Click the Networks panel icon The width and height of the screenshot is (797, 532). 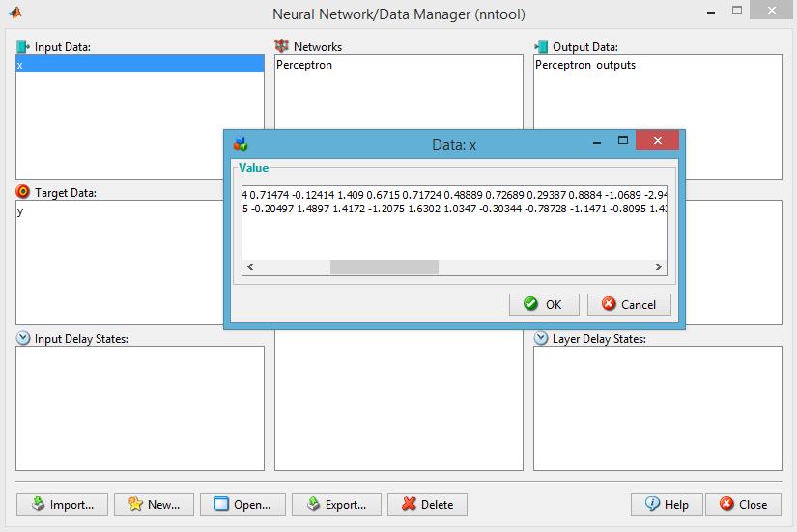pyautogui.click(x=281, y=46)
